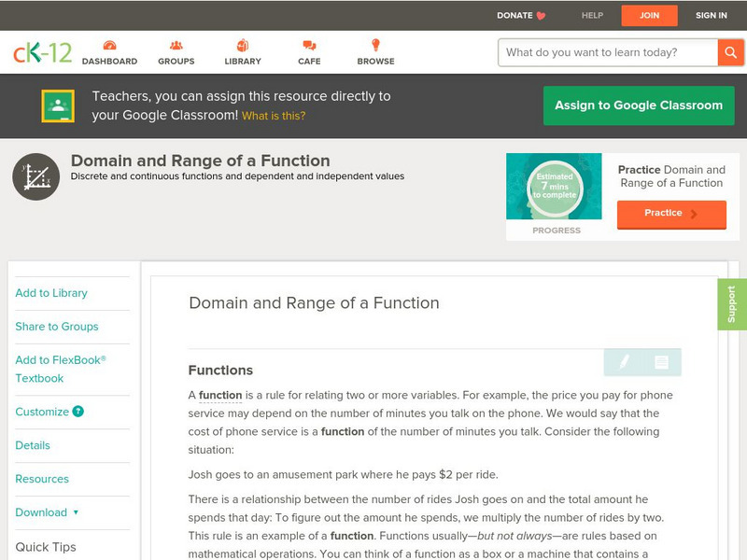Click the HELP link in top bar
This screenshot has height=560, width=747.
592,16
